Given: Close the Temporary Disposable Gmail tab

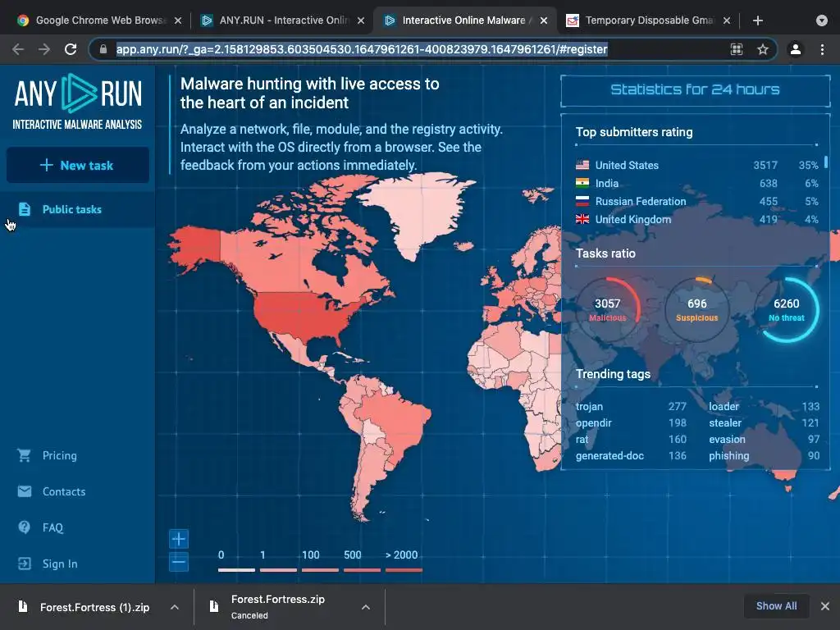Looking at the screenshot, I should [x=727, y=21].
